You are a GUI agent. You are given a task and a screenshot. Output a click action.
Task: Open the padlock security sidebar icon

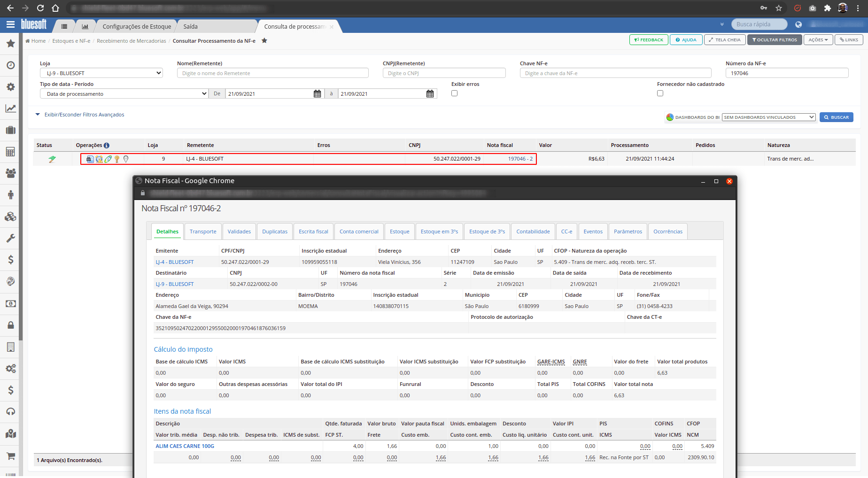coord(10,325)
